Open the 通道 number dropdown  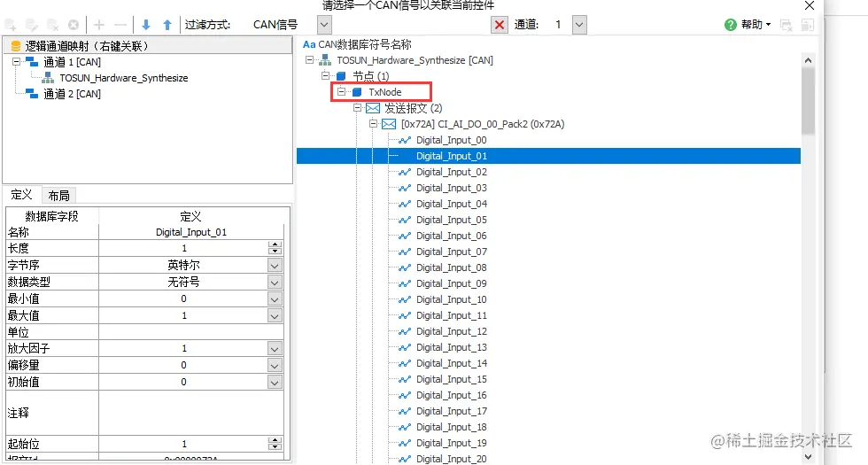tap(579, 25)
